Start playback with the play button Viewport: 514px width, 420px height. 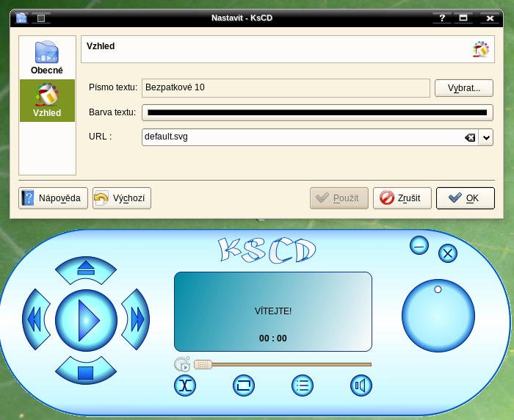pyautogui.click(x=86, y=320)
